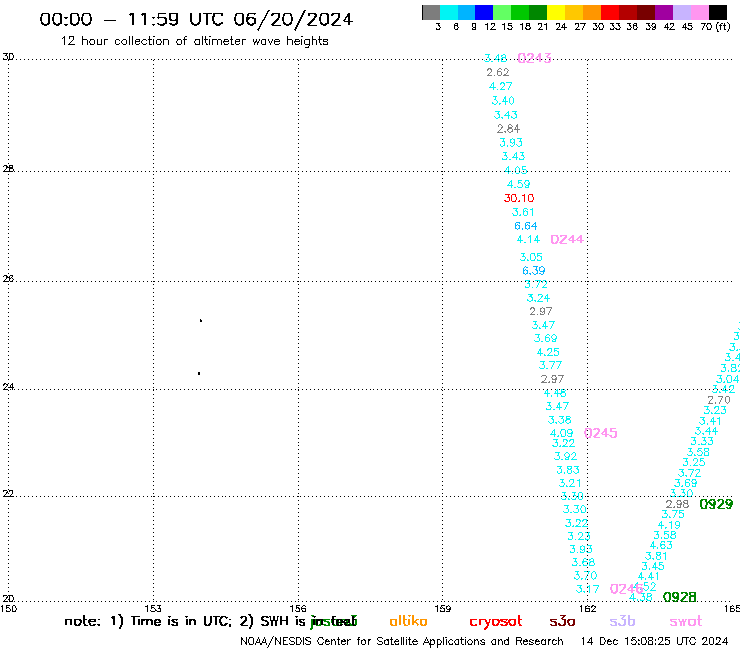The height and width of the screenshot is (650, 740).
Task: Click the black swatch at the legend's end
Action: [717, 12]
